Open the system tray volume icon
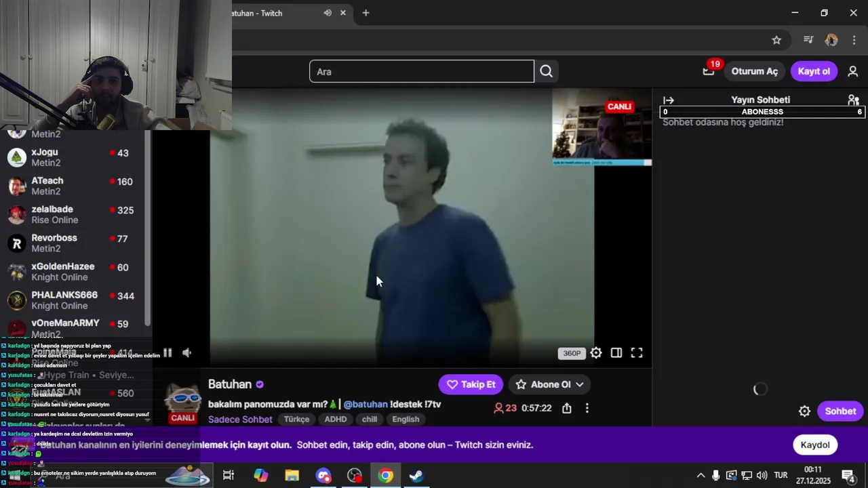 762,475
